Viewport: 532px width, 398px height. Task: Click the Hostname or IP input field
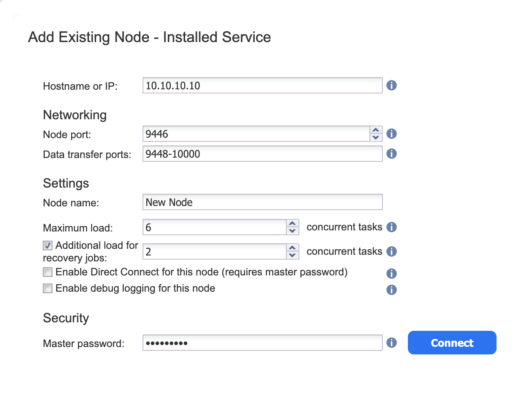pos(262,85)
